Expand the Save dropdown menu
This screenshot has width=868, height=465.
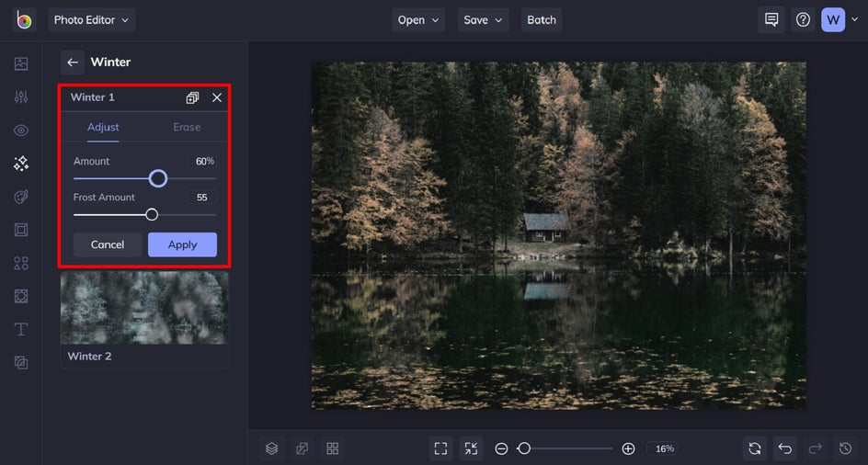[x=483, y=20]
